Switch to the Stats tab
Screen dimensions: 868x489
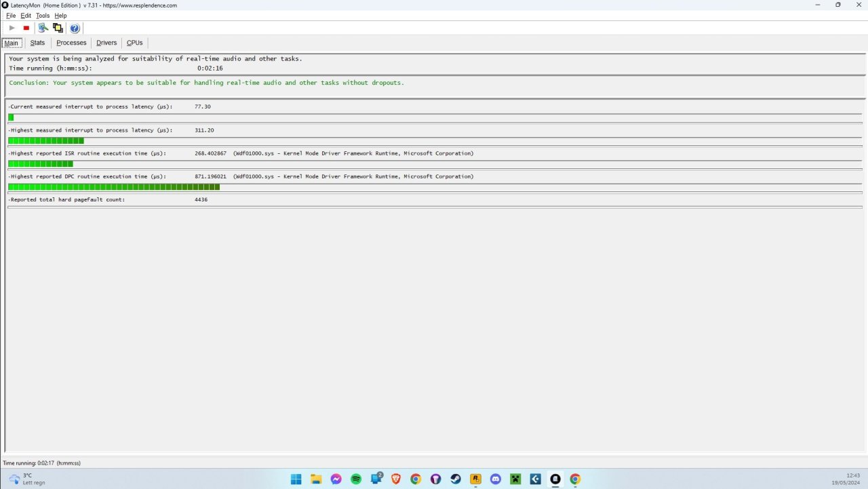point(37,43)
